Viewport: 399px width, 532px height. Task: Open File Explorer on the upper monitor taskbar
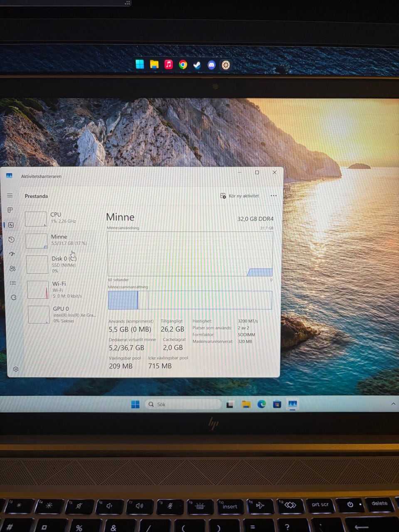(x=154, y=64)
